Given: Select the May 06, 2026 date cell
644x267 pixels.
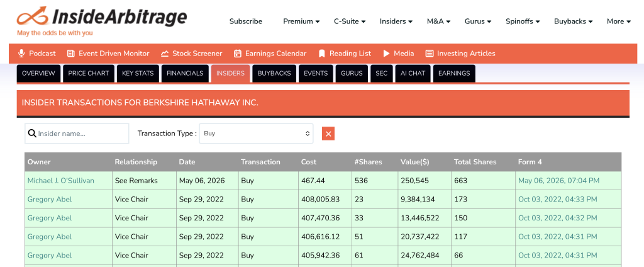Looking at the screenshot, I should (x=208, y=181).
